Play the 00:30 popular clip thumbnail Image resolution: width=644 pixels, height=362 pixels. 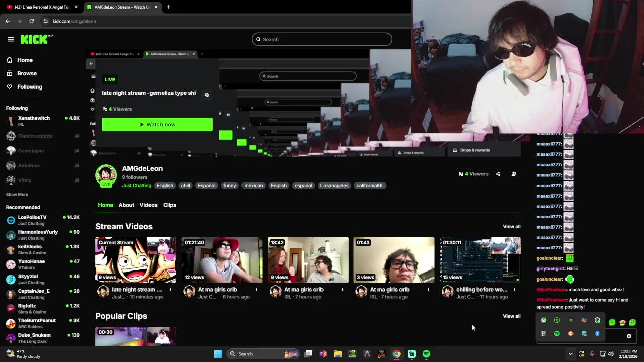(135, 336)
